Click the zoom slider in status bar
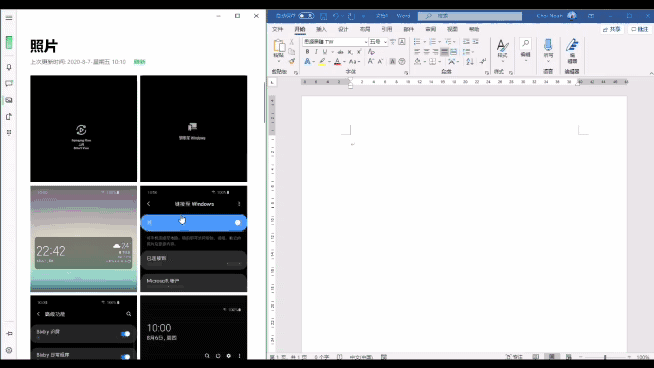 [605, 357]
